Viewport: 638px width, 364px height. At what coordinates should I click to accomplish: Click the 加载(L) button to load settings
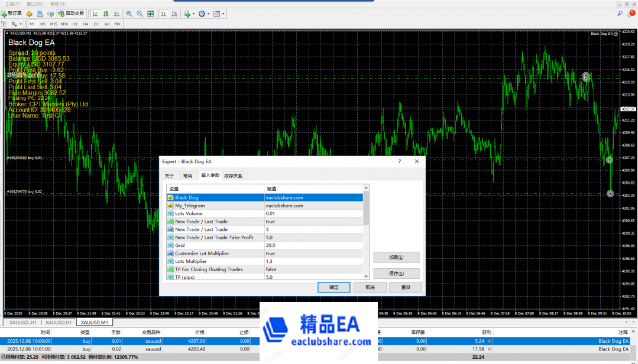(396, 258)
